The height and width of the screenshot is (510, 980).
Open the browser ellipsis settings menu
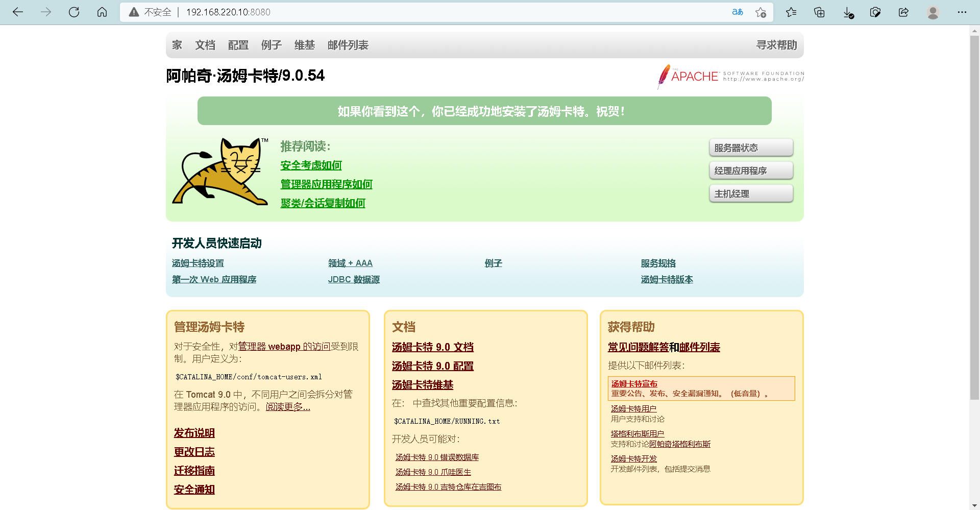962,12
